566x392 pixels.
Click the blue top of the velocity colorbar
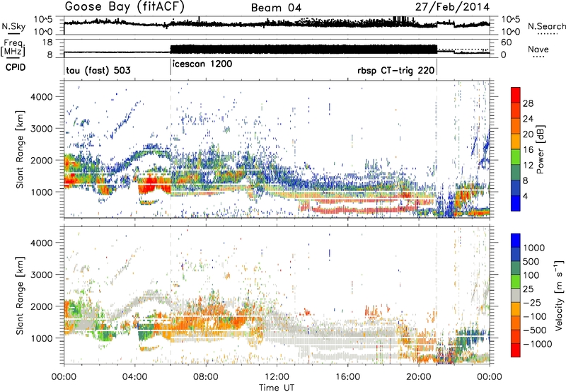[x=516, y=241]
